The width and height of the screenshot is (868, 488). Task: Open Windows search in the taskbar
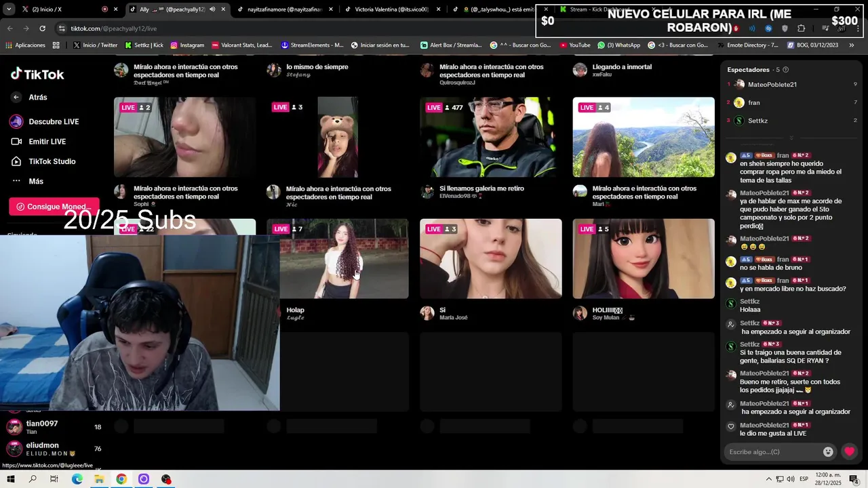[x=33, y=479]
